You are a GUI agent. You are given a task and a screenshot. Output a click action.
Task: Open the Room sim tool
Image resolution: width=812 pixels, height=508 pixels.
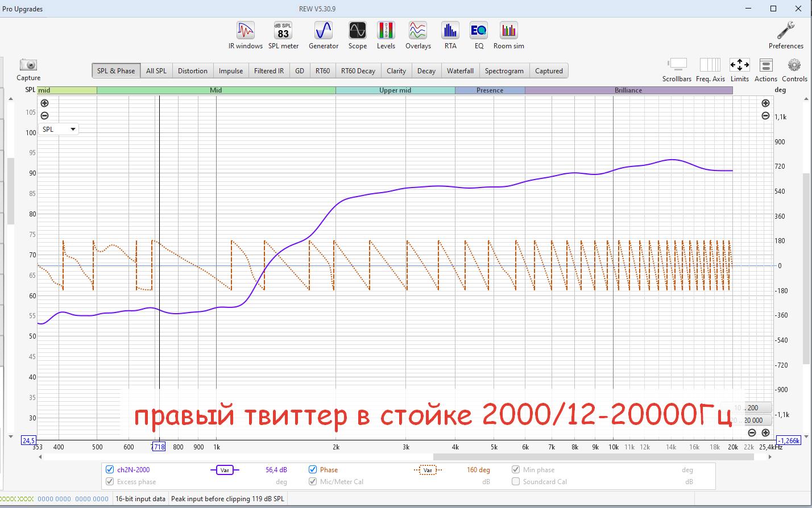click(x=508, y=35)
